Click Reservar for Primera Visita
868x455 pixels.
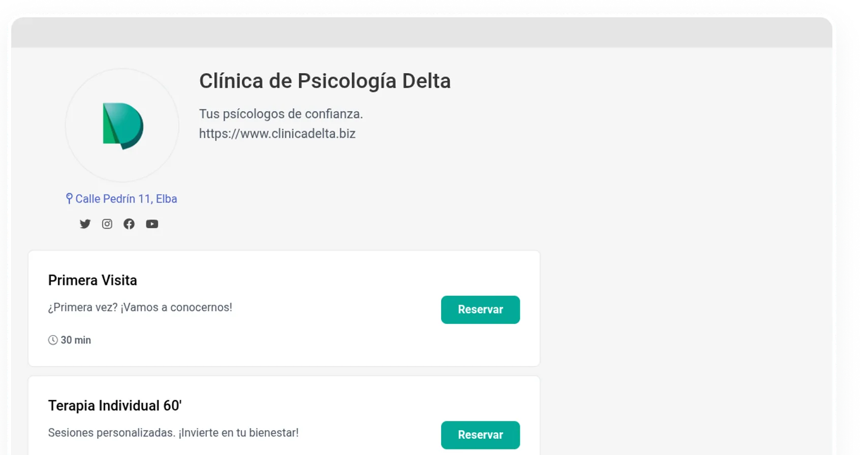pos(480,309)
